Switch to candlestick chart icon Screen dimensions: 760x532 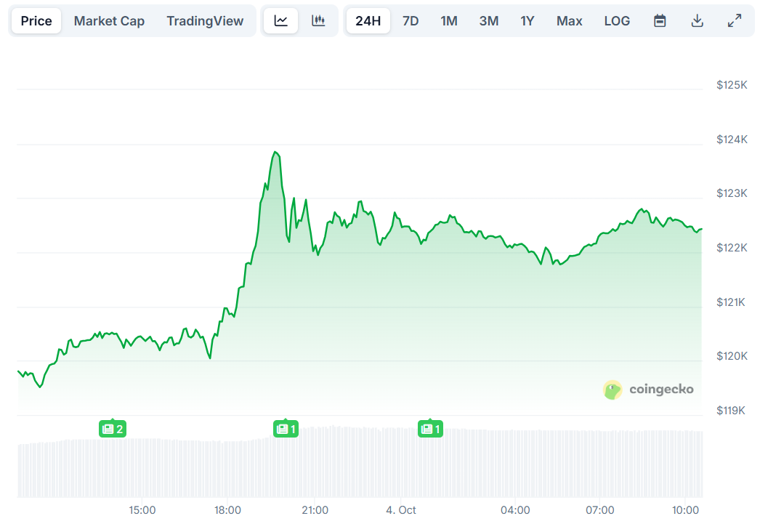click(x=318, y=21)
